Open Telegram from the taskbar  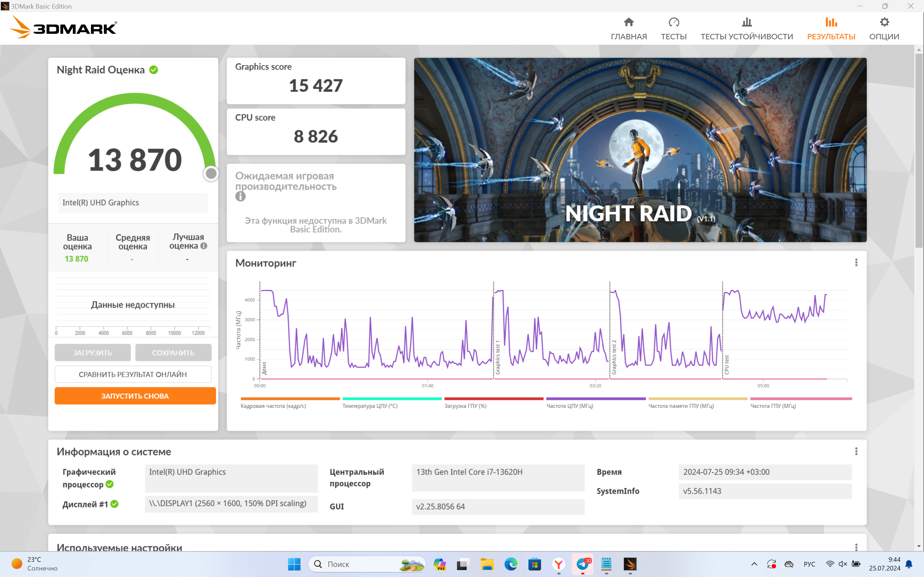(582, 564)
